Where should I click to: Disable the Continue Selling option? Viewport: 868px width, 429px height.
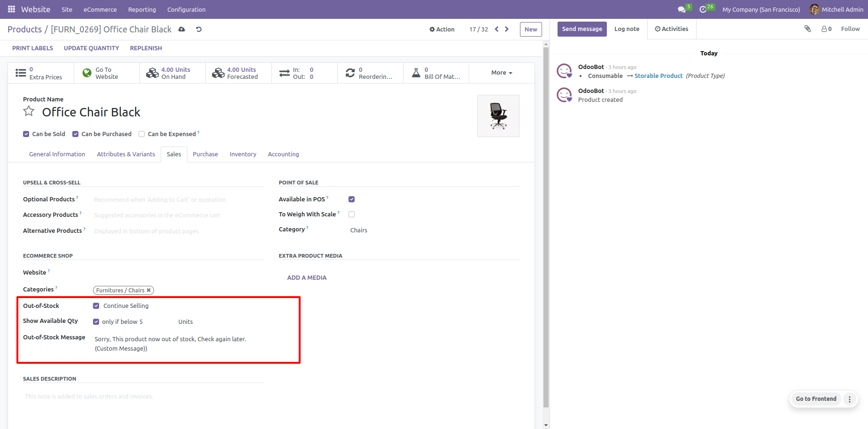click(x=96, y=306)
